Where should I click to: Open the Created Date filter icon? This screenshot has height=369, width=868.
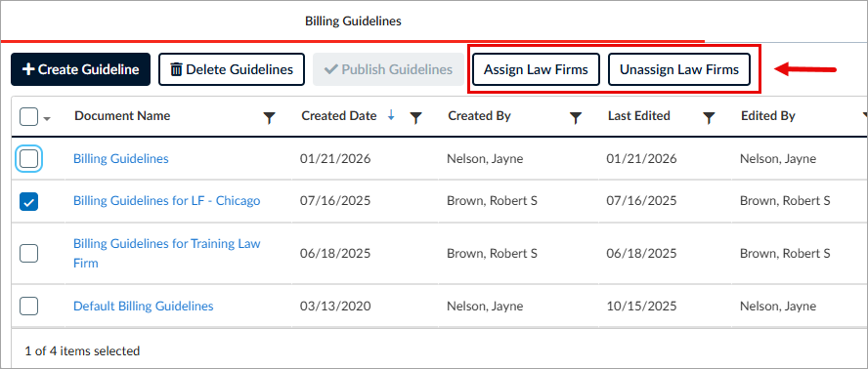(x=415, y=117)
